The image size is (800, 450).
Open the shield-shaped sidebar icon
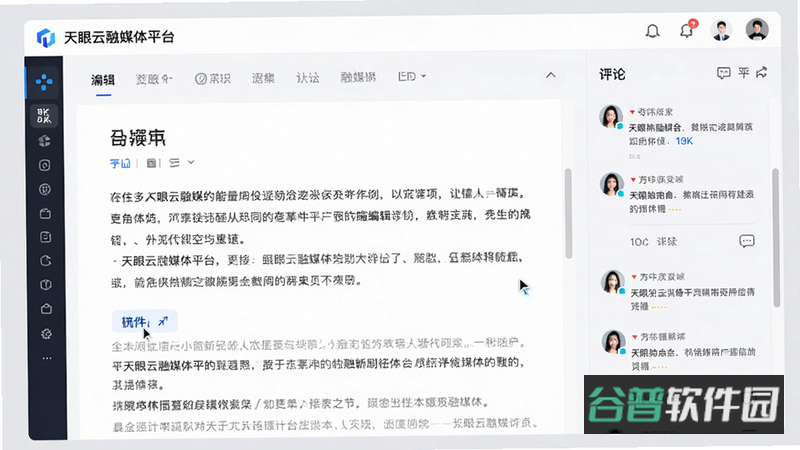[45, 285]
